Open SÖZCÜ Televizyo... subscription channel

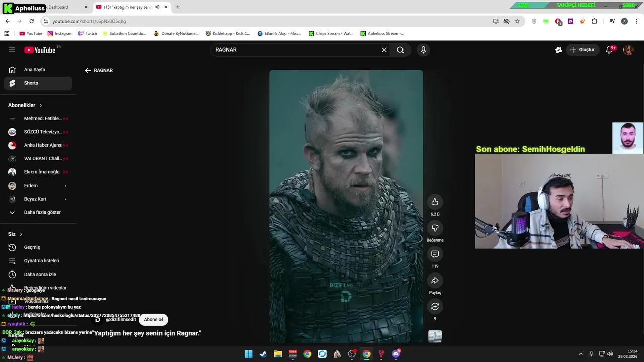pos(38,132)
